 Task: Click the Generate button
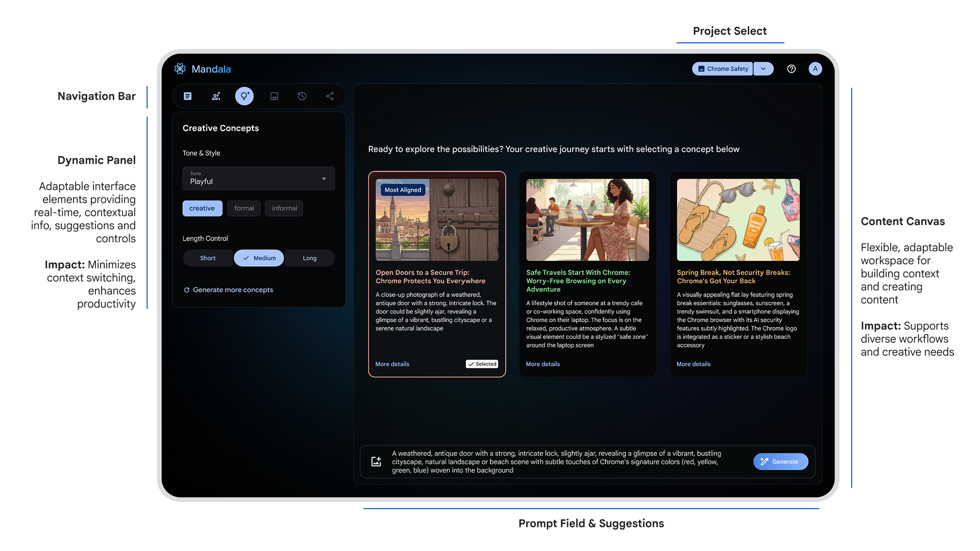[x=780, y=462]
